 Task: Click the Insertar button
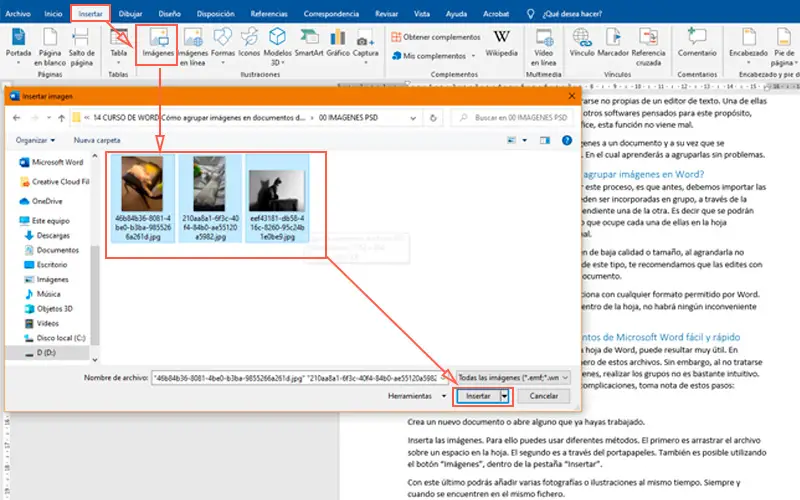(x=478, y=396)
